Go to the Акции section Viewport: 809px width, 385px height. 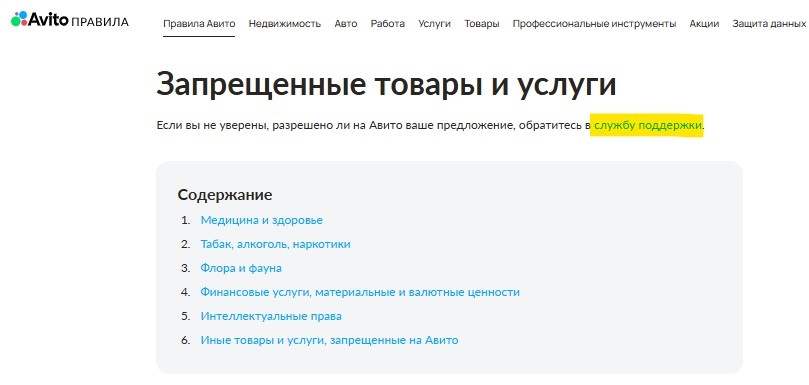click(x=704, y=24)
